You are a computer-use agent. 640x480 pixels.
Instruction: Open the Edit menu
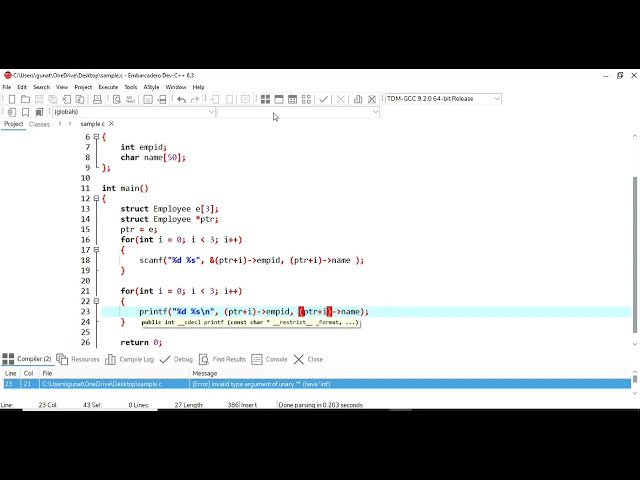point(22,87)
